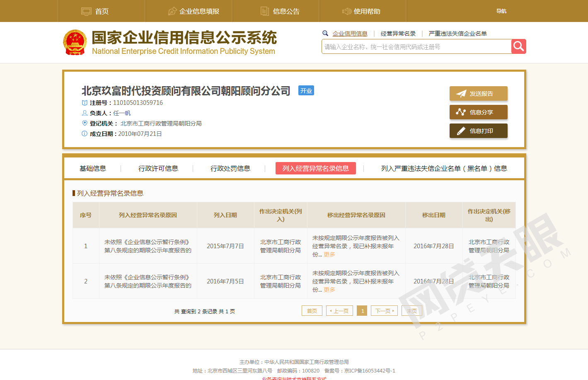Viewport: 588px width, 380px height.
Task: Click the 北京市工商行政管理局朝阳分局 registration authority link
Action: 161,123
